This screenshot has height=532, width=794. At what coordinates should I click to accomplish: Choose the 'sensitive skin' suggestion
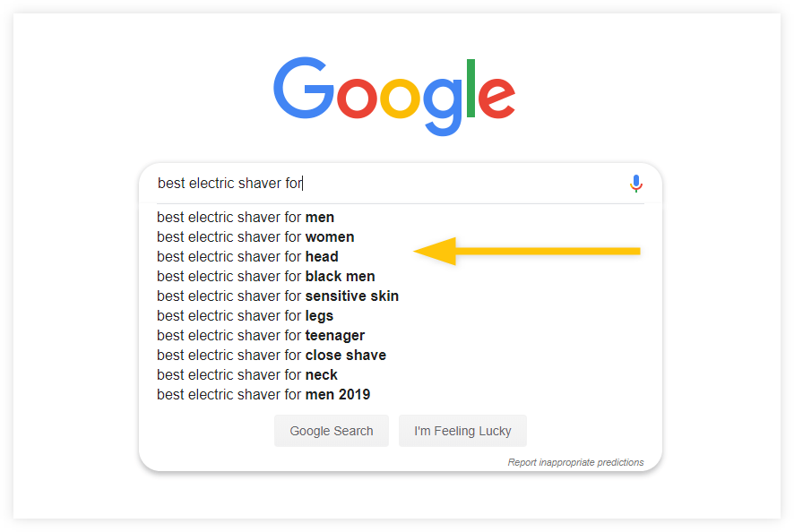278,296
